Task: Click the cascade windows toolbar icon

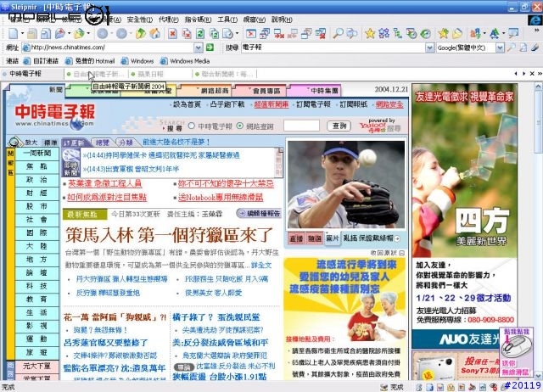Action: coord(265,34)
